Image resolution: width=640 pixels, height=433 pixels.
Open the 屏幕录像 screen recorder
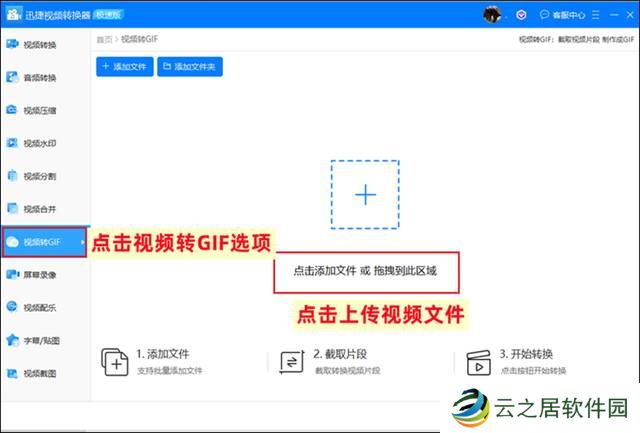click(x=40, y=275)
